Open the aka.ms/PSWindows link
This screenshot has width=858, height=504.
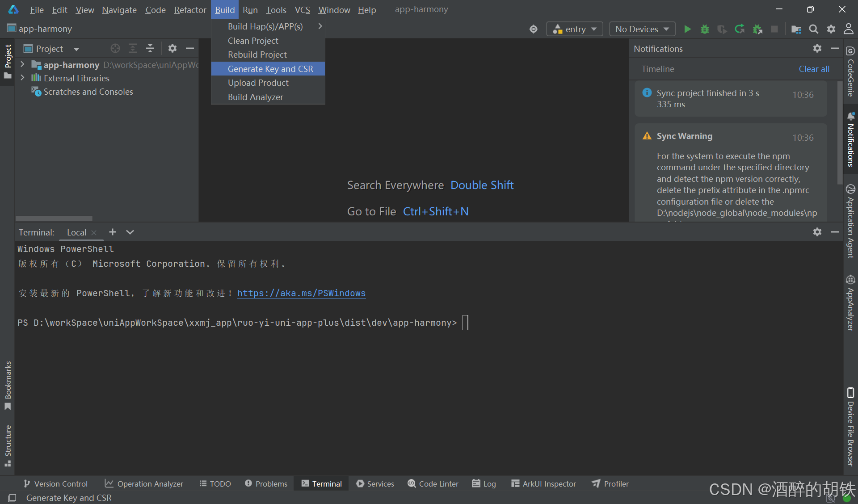click(x=301, y=294)
